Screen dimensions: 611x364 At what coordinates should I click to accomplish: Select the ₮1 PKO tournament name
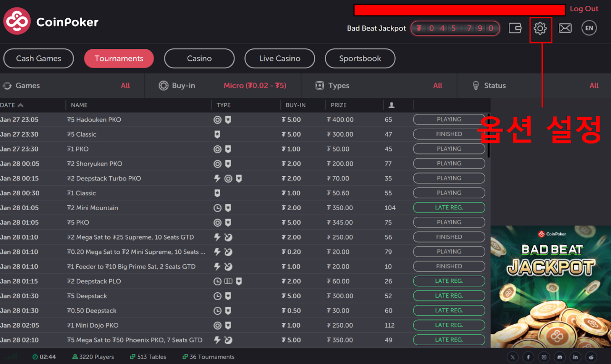tap(78, 149)
